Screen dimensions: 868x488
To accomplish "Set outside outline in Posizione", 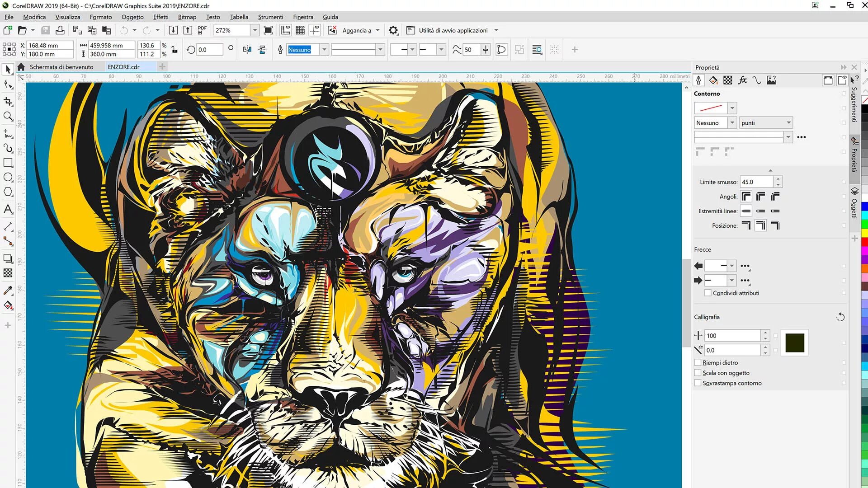I will (746, 225).
